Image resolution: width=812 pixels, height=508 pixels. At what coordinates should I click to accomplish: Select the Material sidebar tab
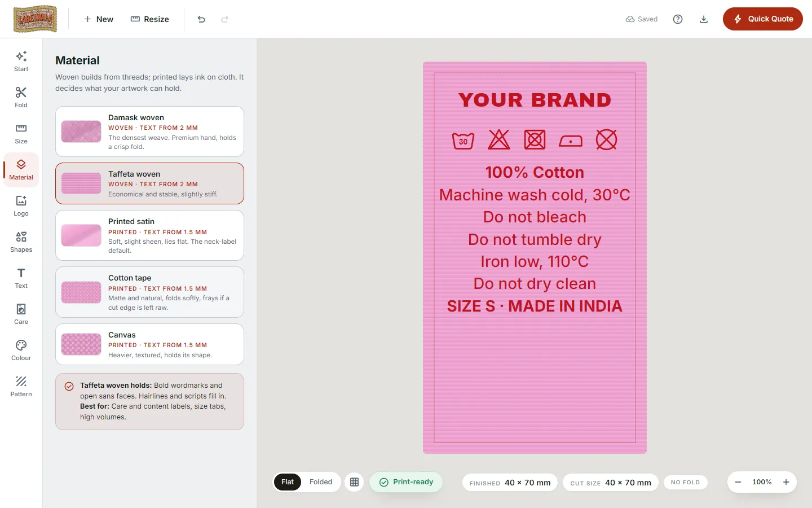21,170
